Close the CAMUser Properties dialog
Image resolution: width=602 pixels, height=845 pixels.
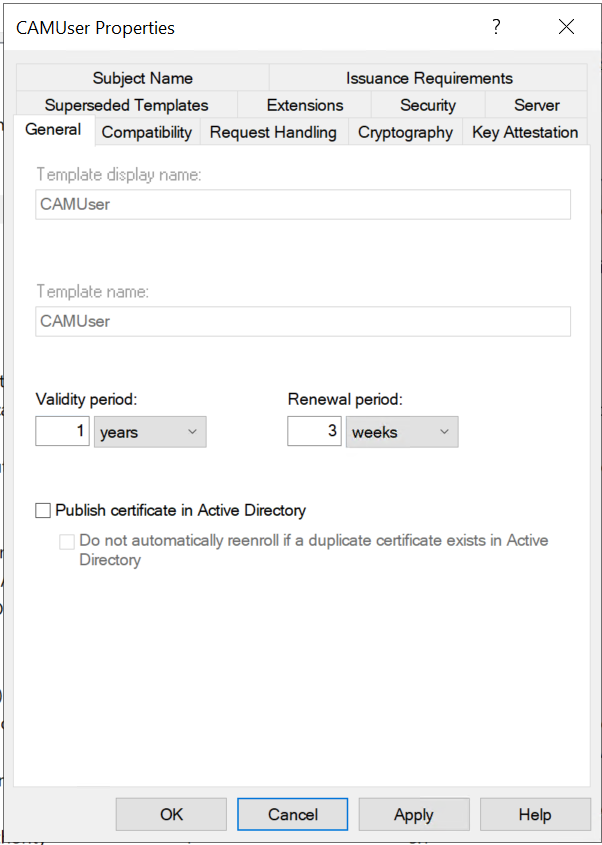566,28
